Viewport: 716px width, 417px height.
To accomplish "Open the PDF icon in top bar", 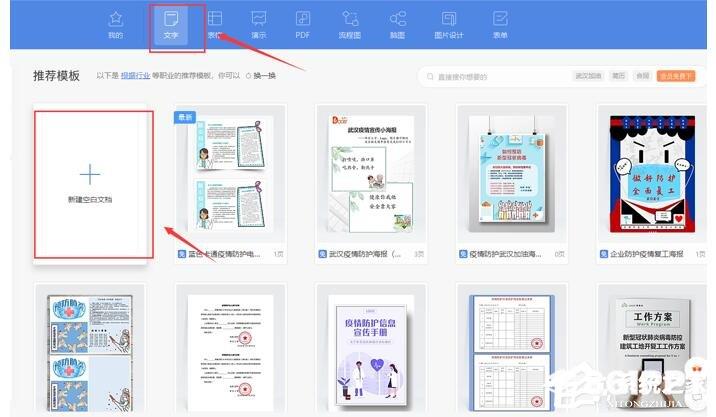I will (303, 19).
